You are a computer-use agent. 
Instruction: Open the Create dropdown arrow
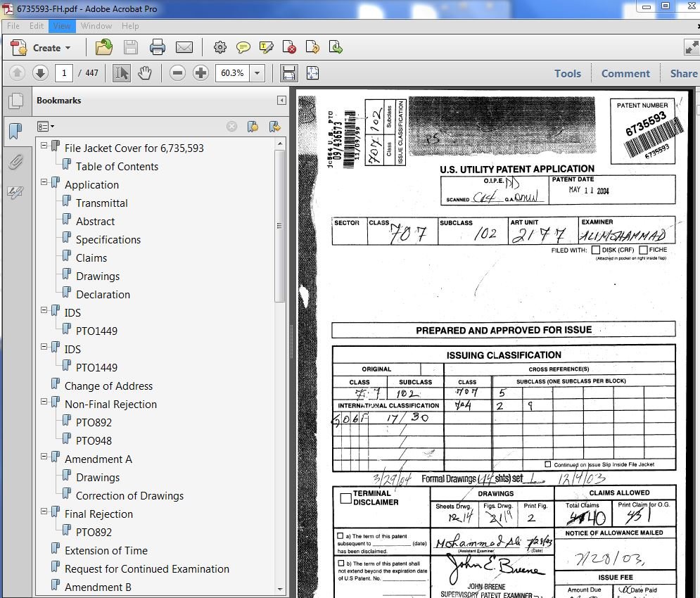point(68,48)
